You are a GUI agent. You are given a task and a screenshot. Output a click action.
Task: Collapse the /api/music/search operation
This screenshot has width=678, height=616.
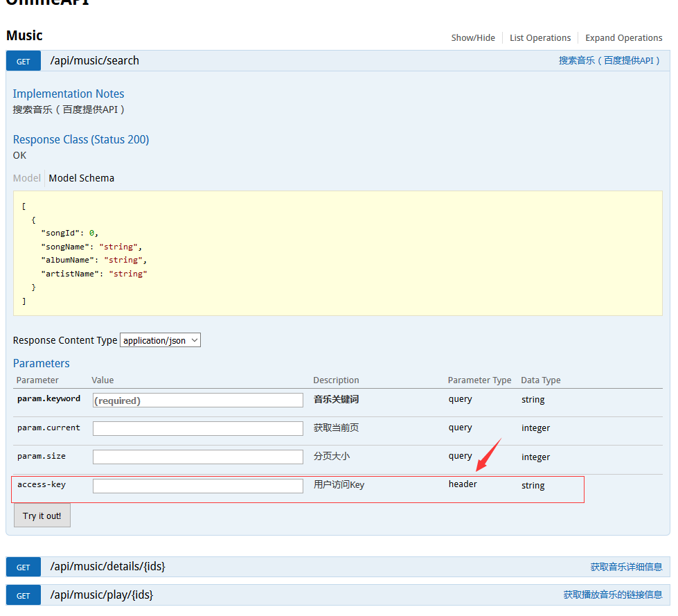pos(94,60)
